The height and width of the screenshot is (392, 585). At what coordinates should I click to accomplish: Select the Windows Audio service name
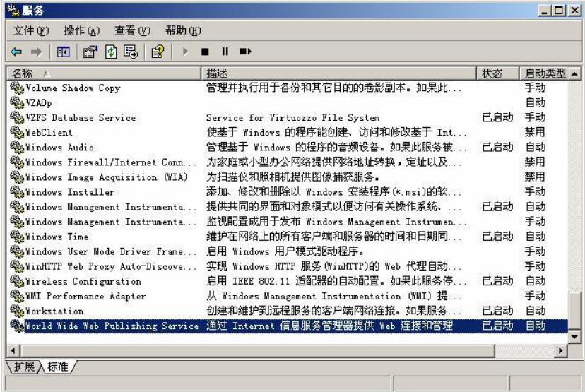pyautogui.click(x=59, y=148)
